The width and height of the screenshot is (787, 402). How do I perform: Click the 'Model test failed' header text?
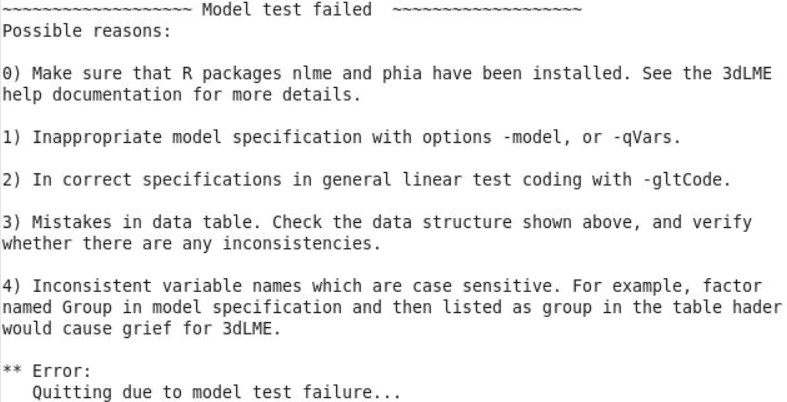[x=287, y=9]
